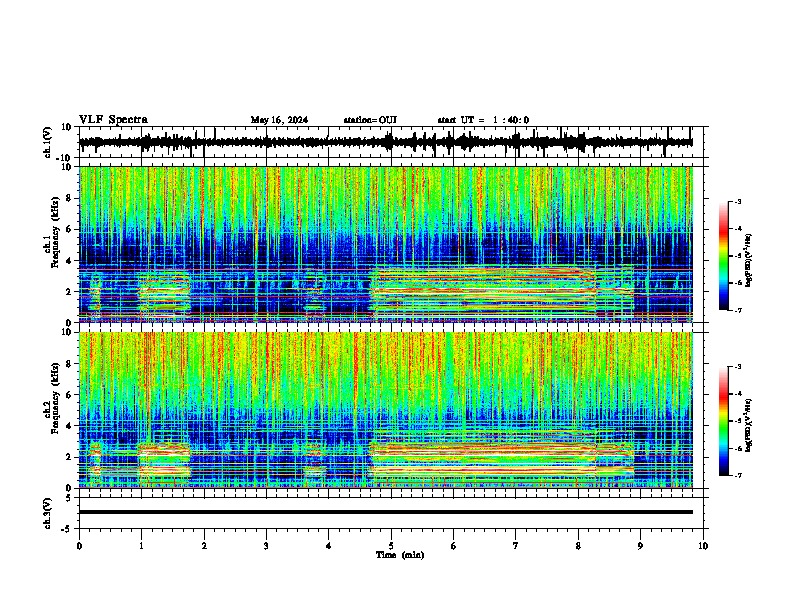Click the '-7' value on ch.2 color scale
The width and height of the screenshot is (792, 612).
[737, 475]
